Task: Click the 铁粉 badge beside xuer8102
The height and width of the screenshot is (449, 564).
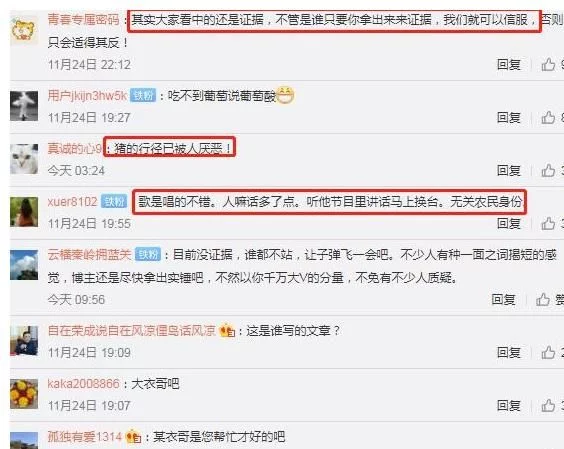Action: (114, 201)
